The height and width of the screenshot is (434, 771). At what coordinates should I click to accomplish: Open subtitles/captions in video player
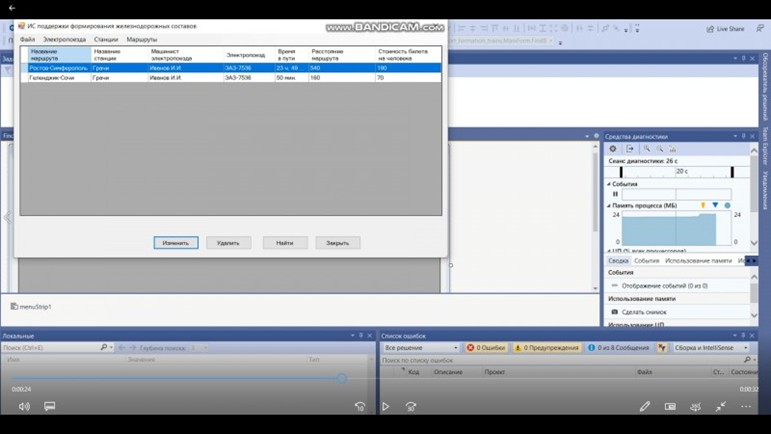50,406
